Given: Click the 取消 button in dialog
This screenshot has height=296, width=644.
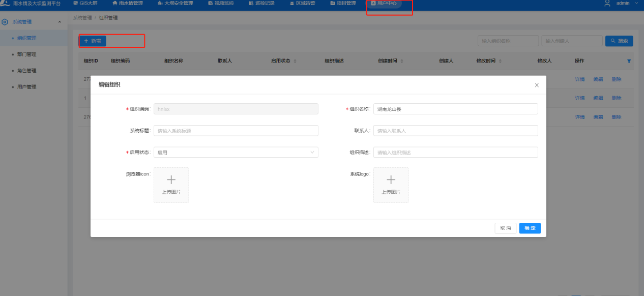Looking at the screenshot, I should tap(505, 228).
